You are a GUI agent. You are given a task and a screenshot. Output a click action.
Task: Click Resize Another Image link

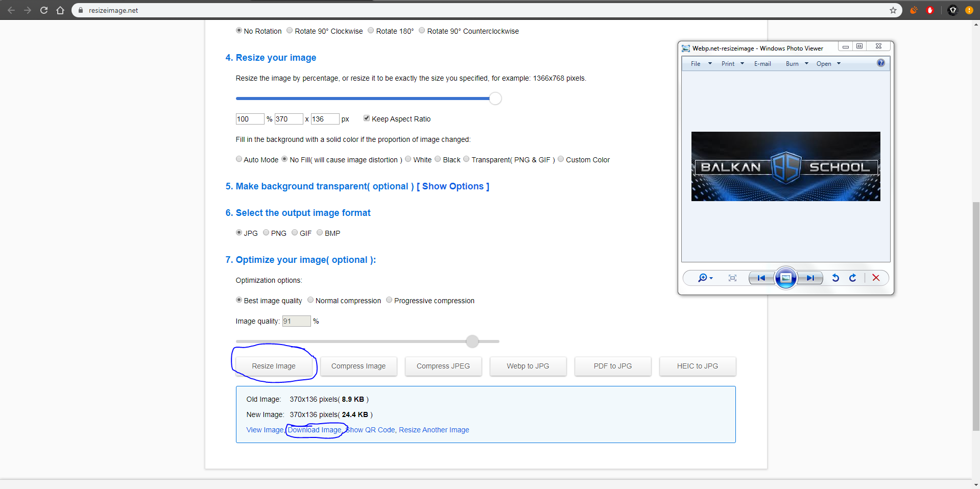(434, 430)
